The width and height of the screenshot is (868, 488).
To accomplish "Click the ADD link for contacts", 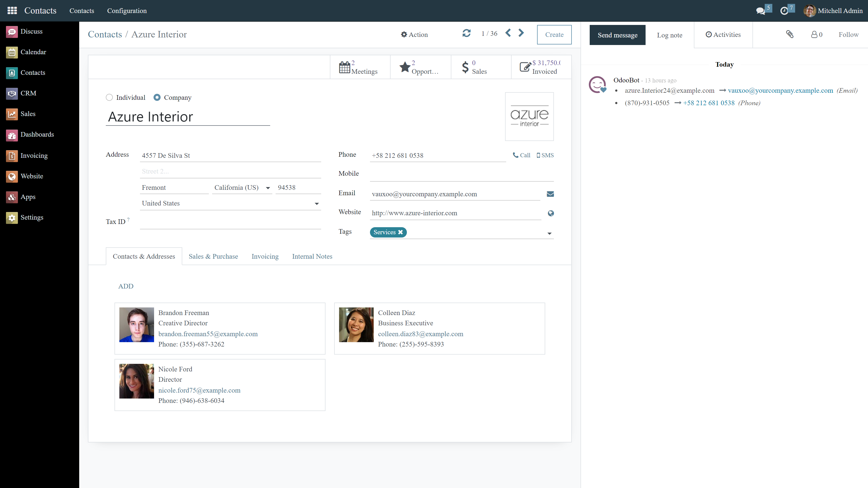I will coord(126,286).
